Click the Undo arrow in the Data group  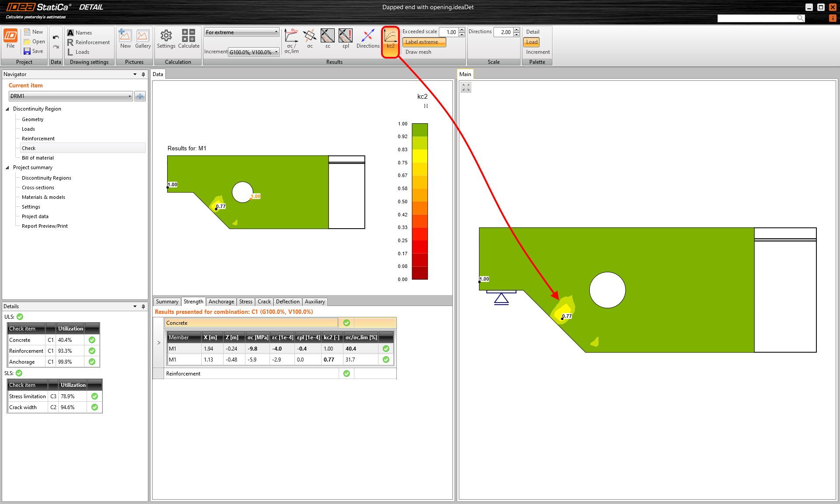(56, 37)
